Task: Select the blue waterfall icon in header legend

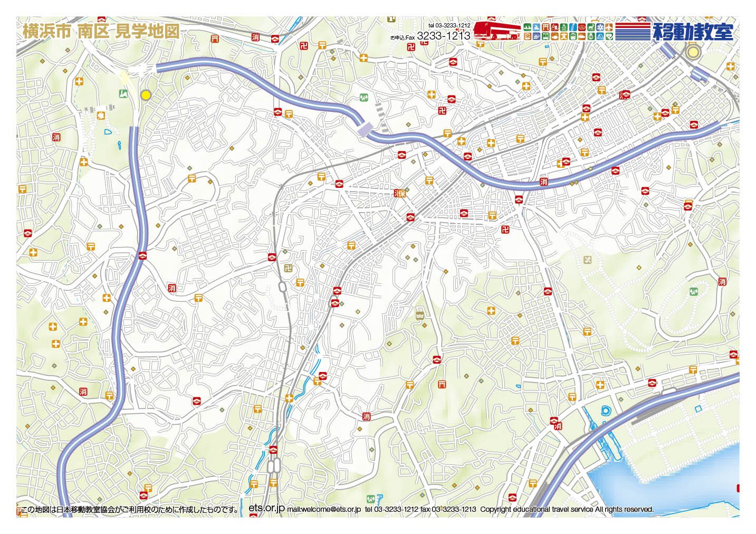Action: click(x=573, y=27)
